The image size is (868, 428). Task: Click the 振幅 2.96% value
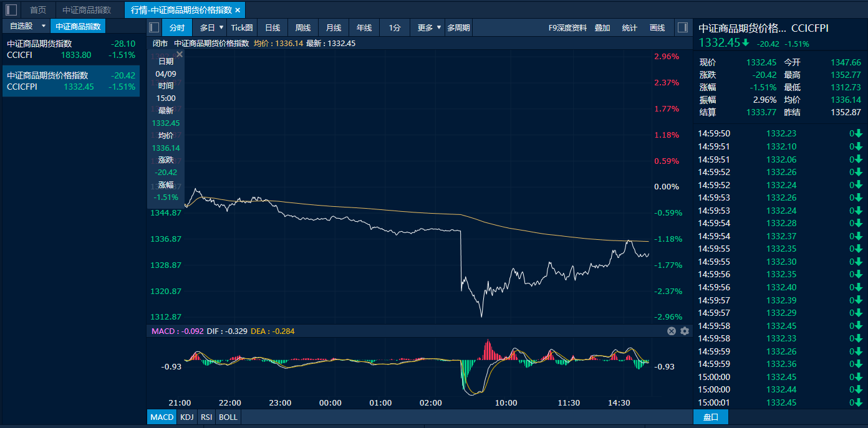[765, 100]
